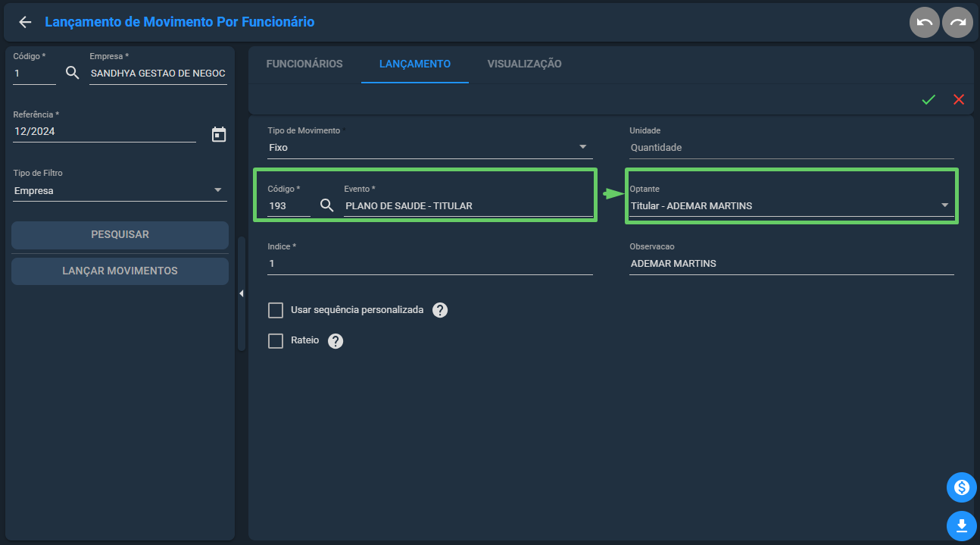Open the calendar picker for Referência

coord(219,134)
